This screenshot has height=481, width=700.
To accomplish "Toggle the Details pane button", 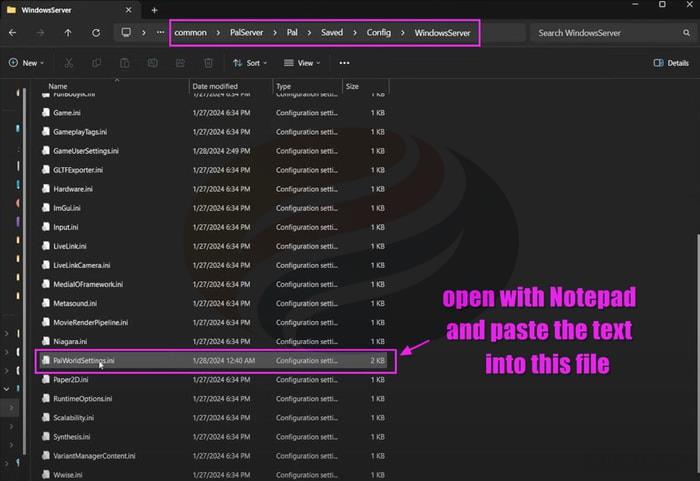I will pos(671,62).
